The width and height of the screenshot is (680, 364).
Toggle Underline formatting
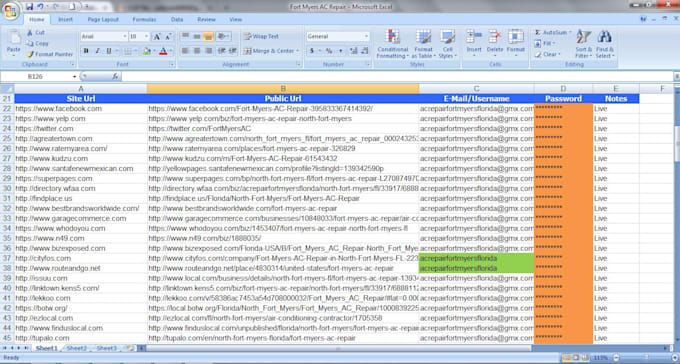coord(109,51)
